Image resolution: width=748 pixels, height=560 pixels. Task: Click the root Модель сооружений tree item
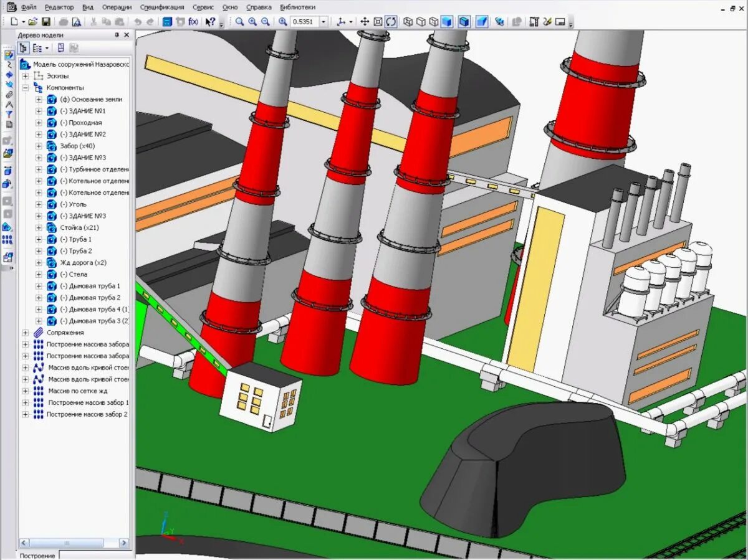[x=81, y=64]
